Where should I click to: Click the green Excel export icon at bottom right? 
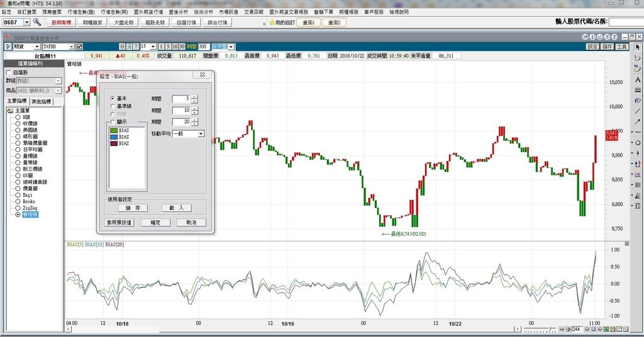(x=606, y=329)
